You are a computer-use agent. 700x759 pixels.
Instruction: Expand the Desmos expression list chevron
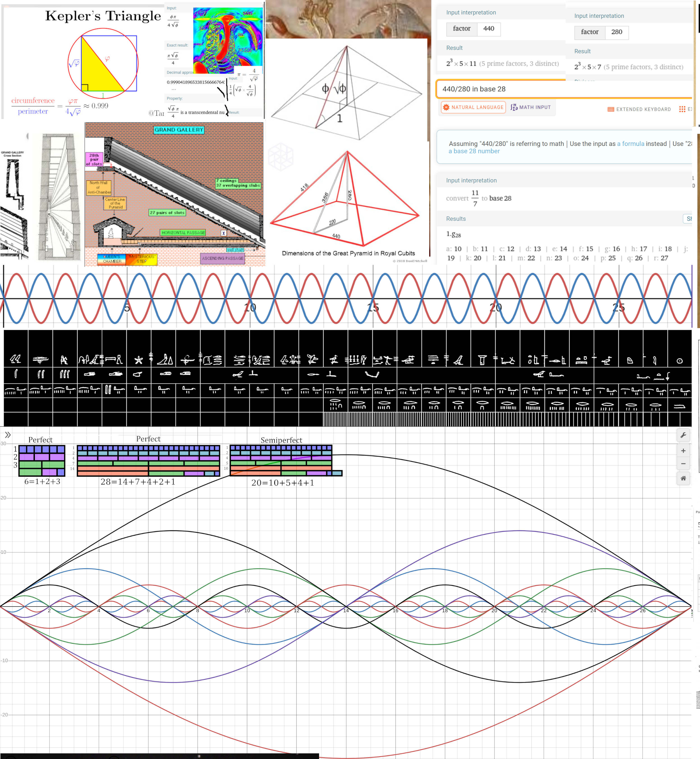(8, 435)
